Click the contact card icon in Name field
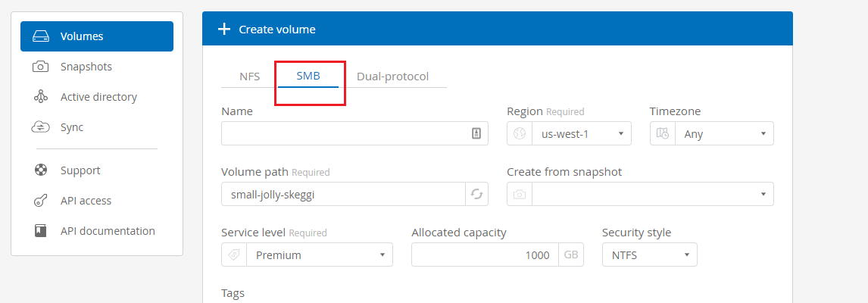This screenshot has width=868, height=303. pos(476,133)
